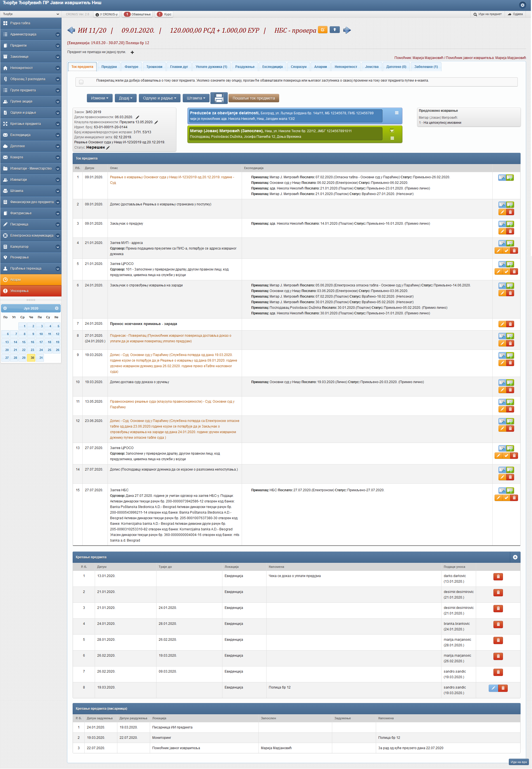Delete row 1 in Кретање предмета table
The width and height of the screenshot is (532, 769).
tap(498, 577)
